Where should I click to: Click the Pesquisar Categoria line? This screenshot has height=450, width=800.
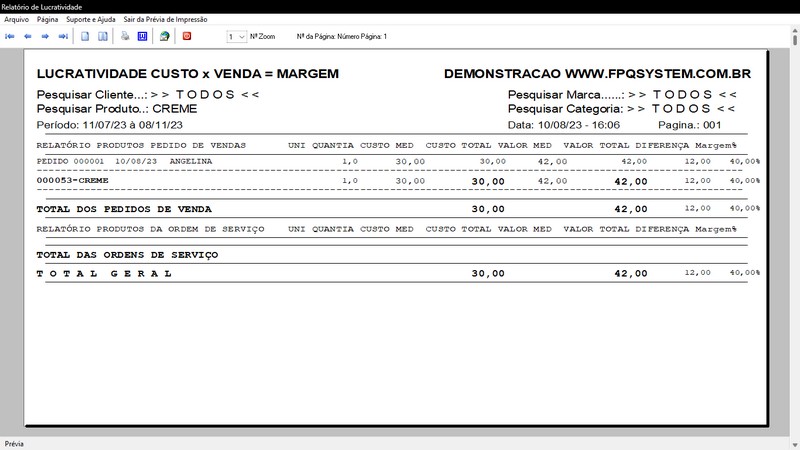click(x=621, y=109)
